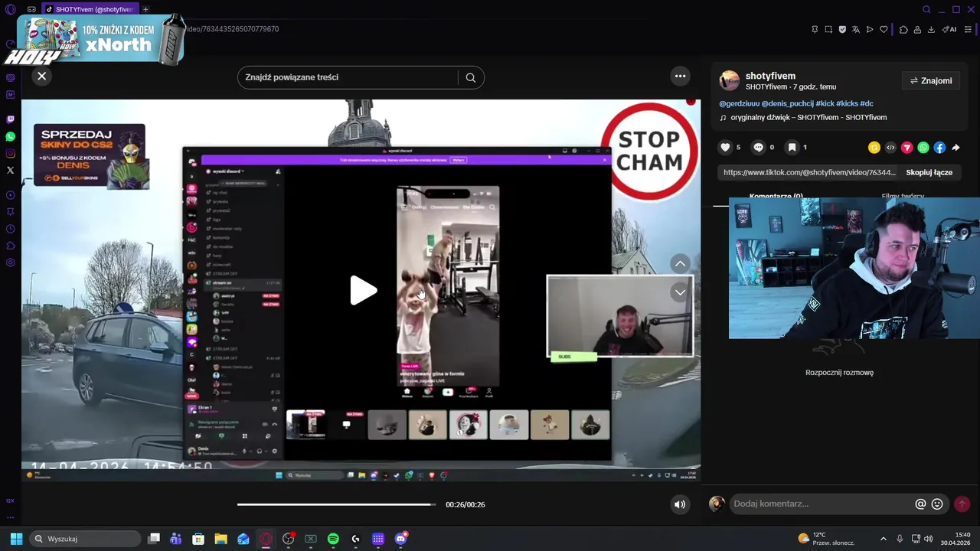Open the #kicks hashtag

(847, 103)
